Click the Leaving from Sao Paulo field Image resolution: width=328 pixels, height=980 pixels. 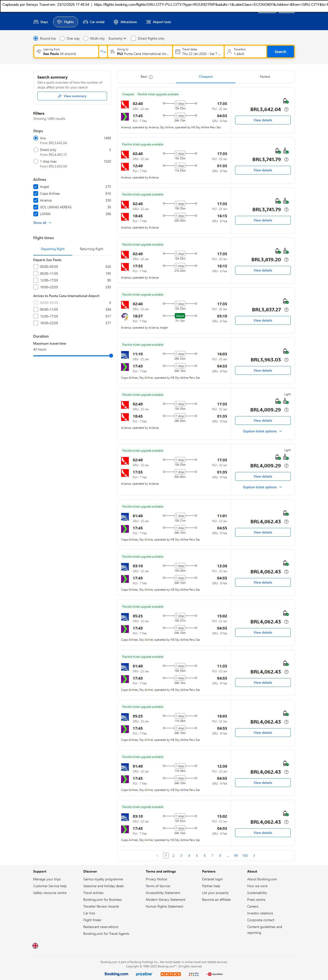click(66, 52)
